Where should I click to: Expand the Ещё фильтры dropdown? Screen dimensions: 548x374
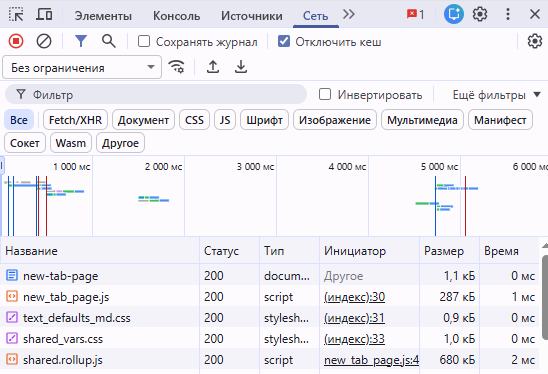coord(496,95)
